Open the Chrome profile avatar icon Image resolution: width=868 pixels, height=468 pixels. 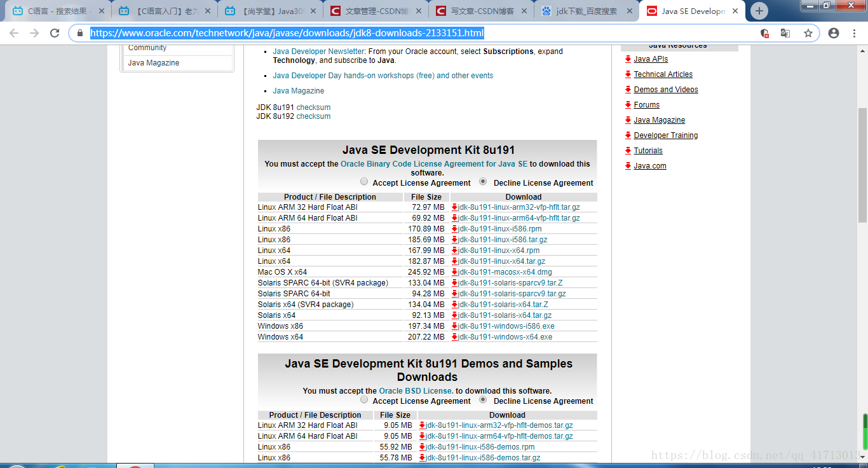coord(834,33)
